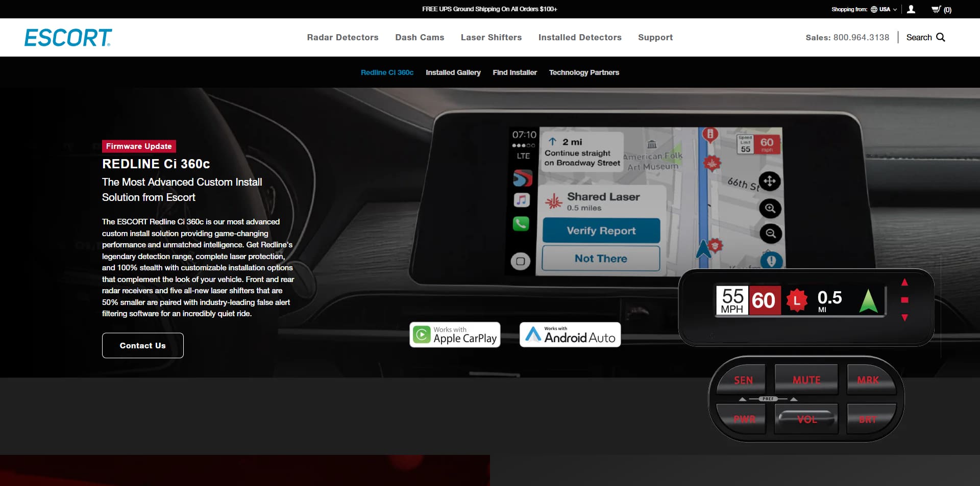Open the Installed Detectors menu
Viewport: 980px width, 486px height.
click(x=580, y=37)
